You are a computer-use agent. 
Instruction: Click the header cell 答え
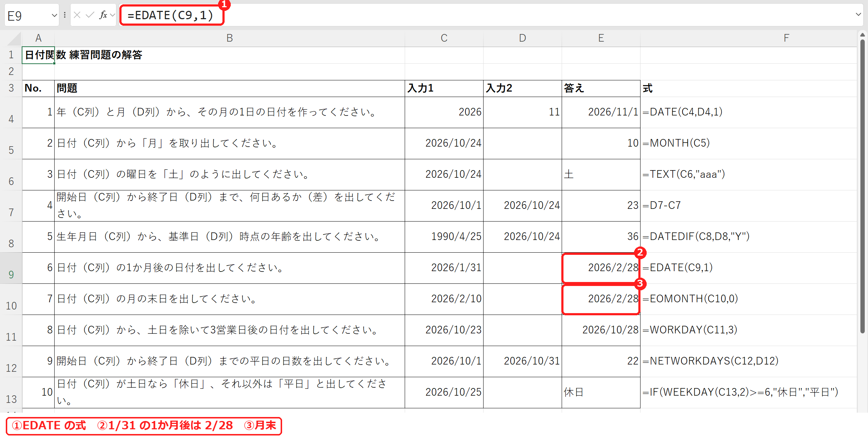[x=601, y=88]
